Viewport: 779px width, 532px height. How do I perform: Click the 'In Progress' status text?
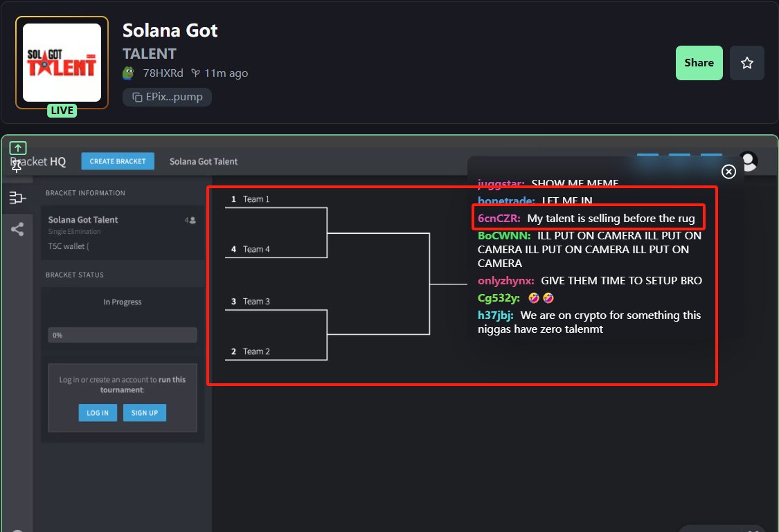coord(122,302)
